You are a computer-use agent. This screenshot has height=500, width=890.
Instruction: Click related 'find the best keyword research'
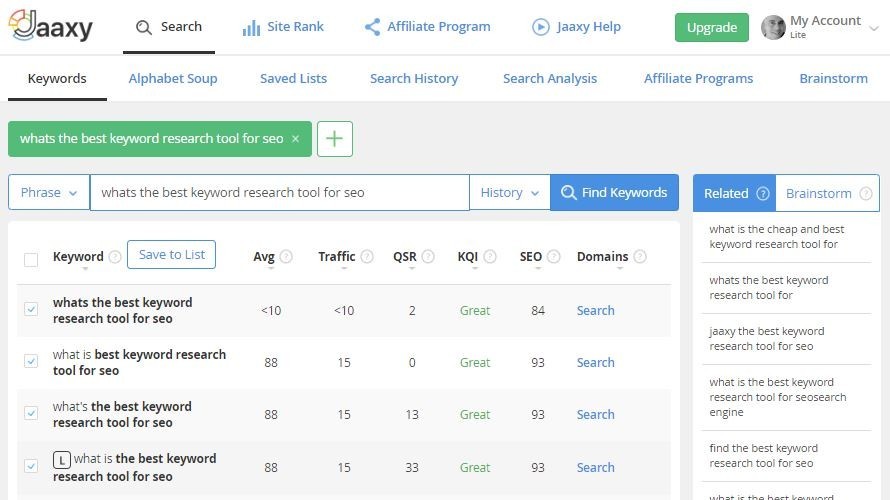(763, 456)
